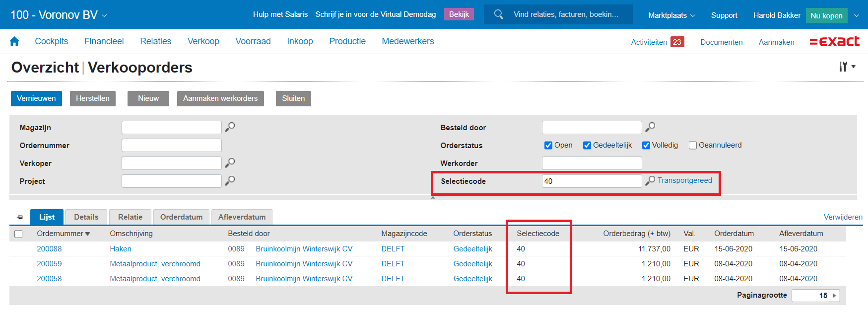The image size is (868, 318).
Task: Open Magazijn lookup magnifier icon
Action: pos(230,127)
